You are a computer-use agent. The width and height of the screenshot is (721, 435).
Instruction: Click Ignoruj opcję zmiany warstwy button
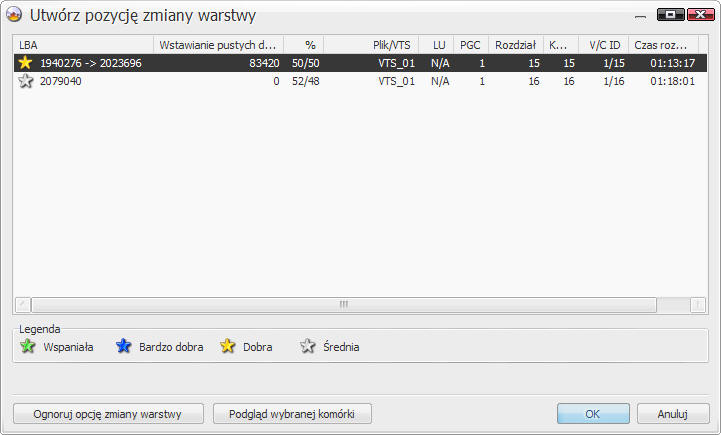click(108, 414)
